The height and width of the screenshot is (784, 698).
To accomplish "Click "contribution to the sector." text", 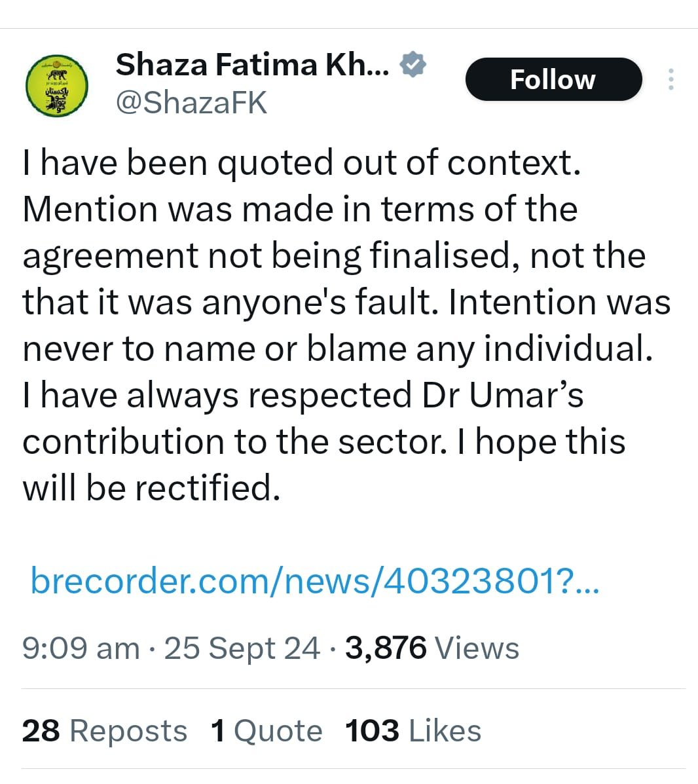I will click(235, 441).
